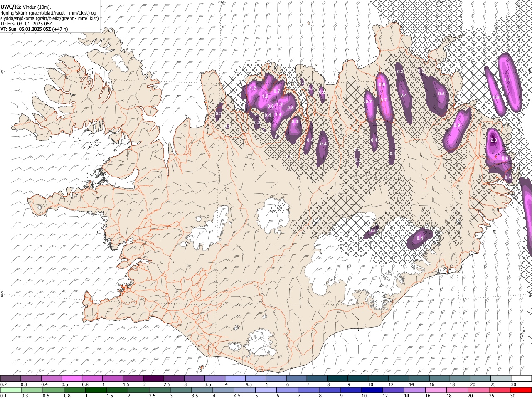Pick the white 30 mm snow scale swatch
Viewport: 532px width, 399px height.
coord(521,378)
